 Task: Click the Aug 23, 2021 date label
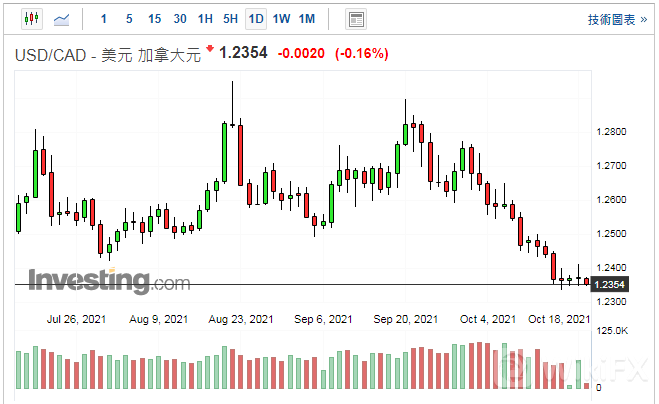[x=241, y=320]
